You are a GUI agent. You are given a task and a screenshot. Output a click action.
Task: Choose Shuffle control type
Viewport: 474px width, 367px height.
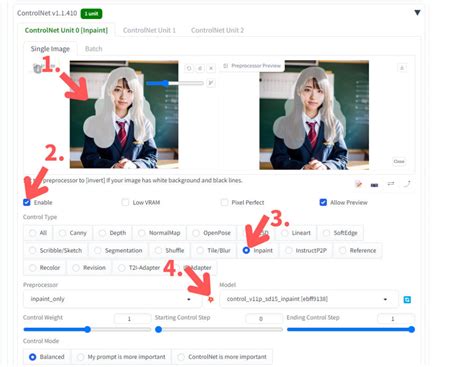pos(170,250)
